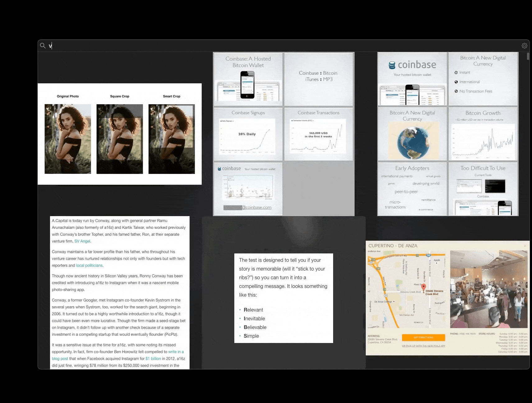The height and width of the screenshot is (403, 532).
Task: Open the Bitcoin slide with the globe
Action: tap(412, 134)
